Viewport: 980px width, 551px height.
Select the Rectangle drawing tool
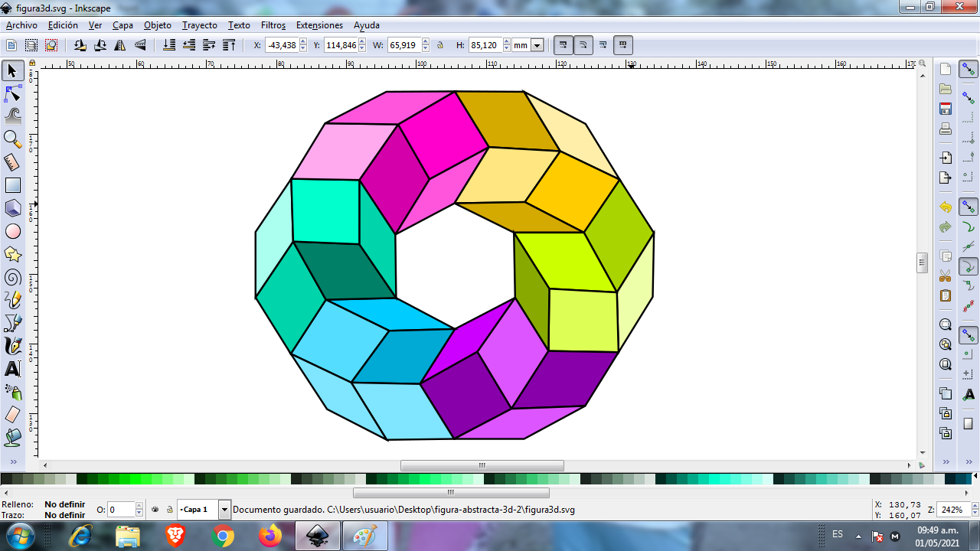(x=12, y=185)
